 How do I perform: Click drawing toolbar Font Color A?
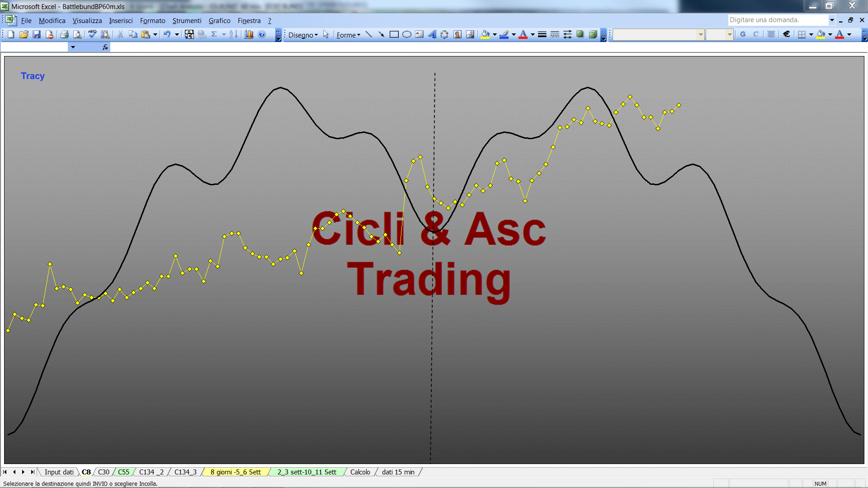(524, 34)
